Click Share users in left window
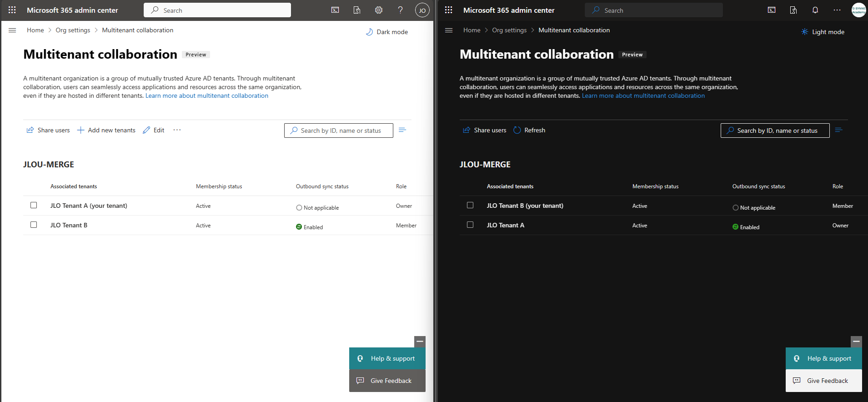Screen dimensions: 868x402 point(48,130)
